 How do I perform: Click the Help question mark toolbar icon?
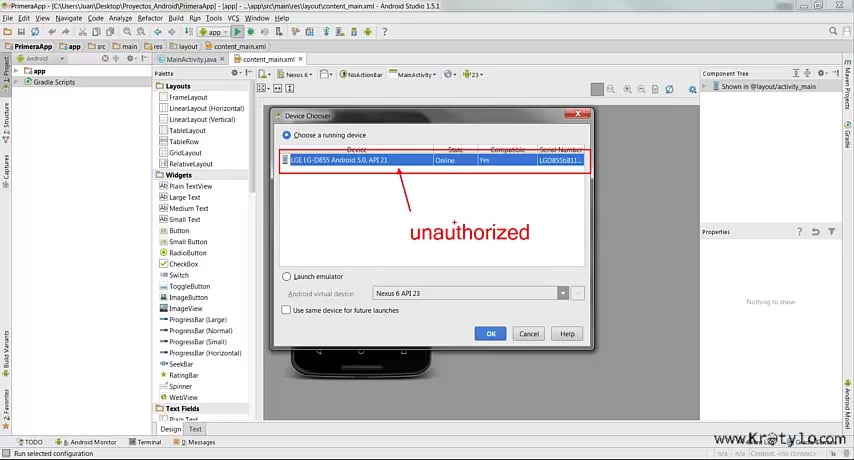385,32
